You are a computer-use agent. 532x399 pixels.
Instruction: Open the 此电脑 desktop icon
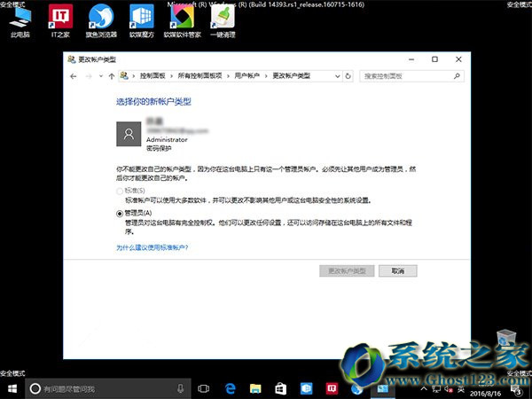pos(20,21)
